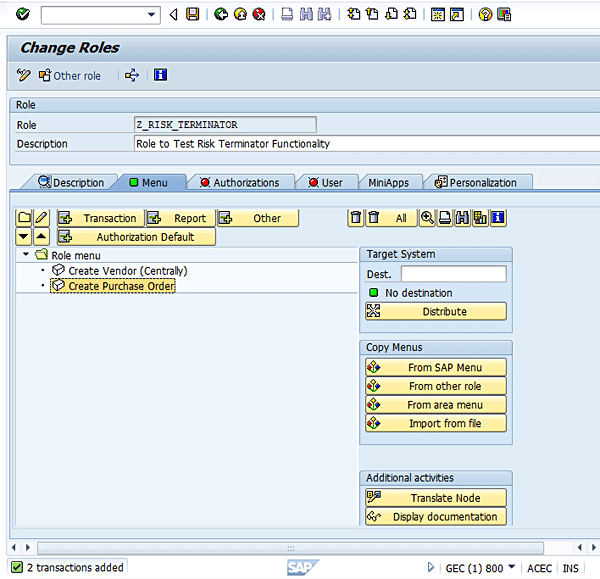The width and height of the screenshot is (600, 579).
Task: Switch to the MiniApps tab
Action: click(x=388, y=183)
